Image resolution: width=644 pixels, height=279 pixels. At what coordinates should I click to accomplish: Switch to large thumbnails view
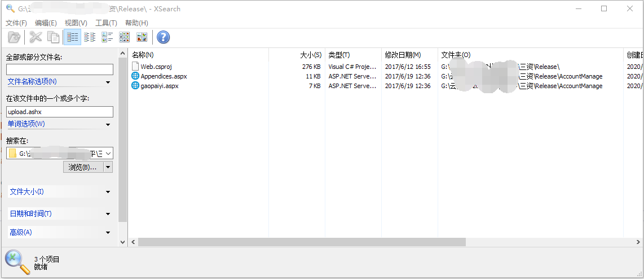pyautogui.click(x=142, y=37)
